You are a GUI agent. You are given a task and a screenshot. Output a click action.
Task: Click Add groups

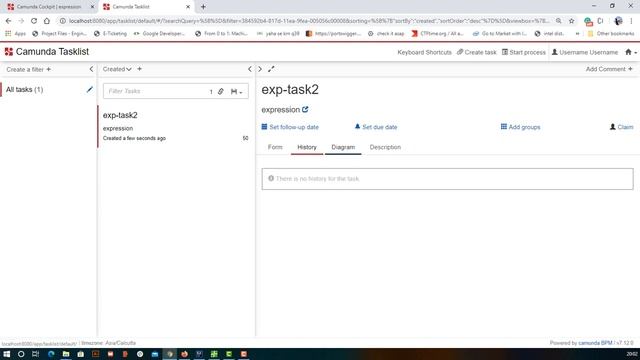pyautogui.click(x=520, y=127)
